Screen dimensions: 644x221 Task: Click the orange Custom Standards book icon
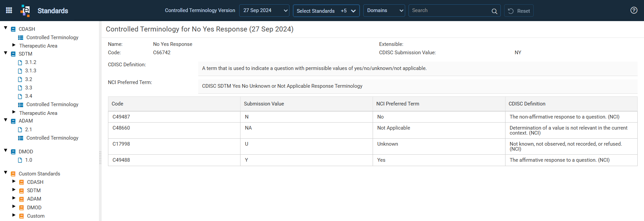[x=13, y=174]
